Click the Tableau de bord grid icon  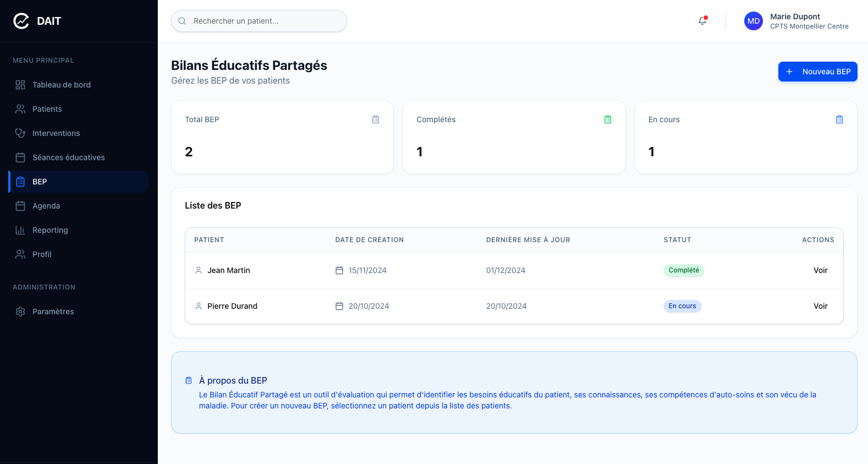(x=20, y=85)
